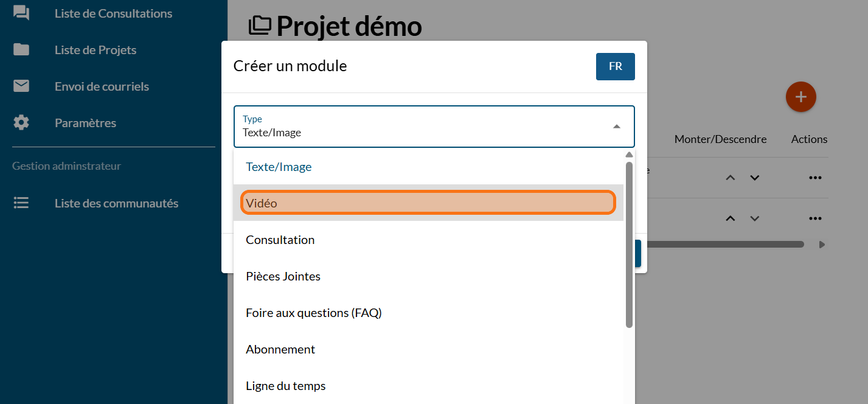Open the Liste de Projets link
Image resolution: width=868 pixels, height=404 pixels.
tap(95, 50)
